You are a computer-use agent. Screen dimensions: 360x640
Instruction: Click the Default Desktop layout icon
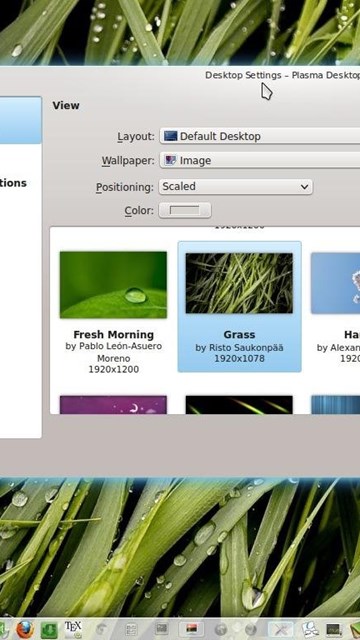170,136
